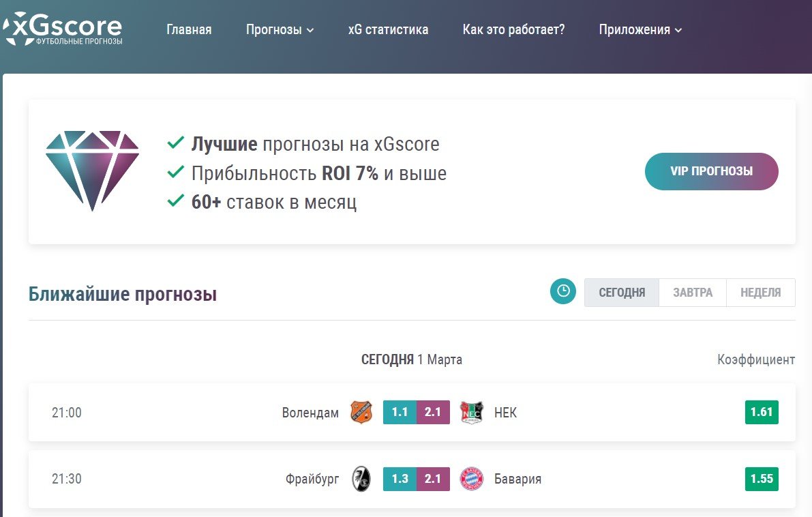The image size is (812, 517).
Task: Open the chevron next to Прогнозы
Action: [x=310, y=31]
